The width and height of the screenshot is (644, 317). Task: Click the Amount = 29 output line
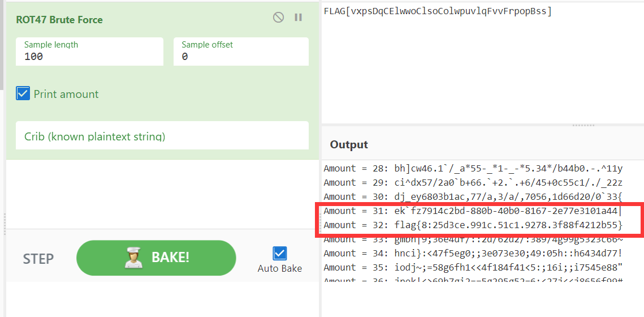(473, 183)
